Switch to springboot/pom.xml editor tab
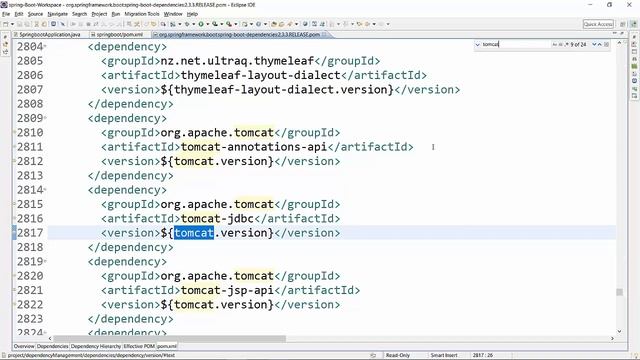The height and width of the screenshot is (360, 640). pos(118,35)
